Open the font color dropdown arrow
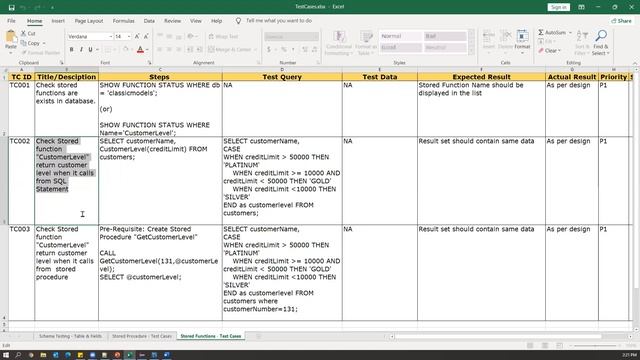This screenshot has width=640, height=360. point(147,50)
